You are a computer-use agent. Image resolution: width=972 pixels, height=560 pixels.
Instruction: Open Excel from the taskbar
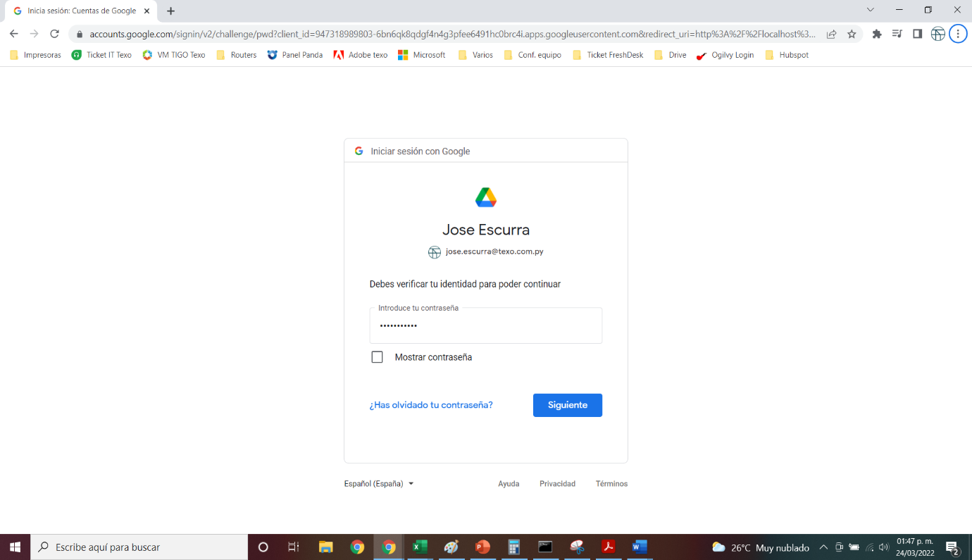pyautogui.click(x=419, y=547)
